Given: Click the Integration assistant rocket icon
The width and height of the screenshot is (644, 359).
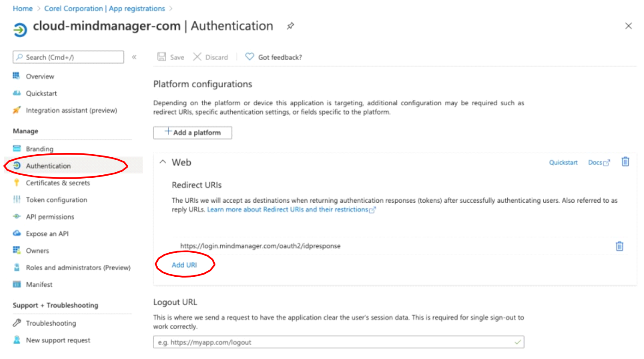Looking at the screenshot, I should [16, 110].
